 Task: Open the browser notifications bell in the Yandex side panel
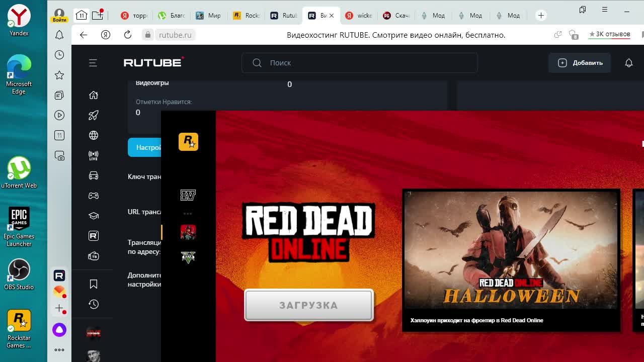pos(59,35)
